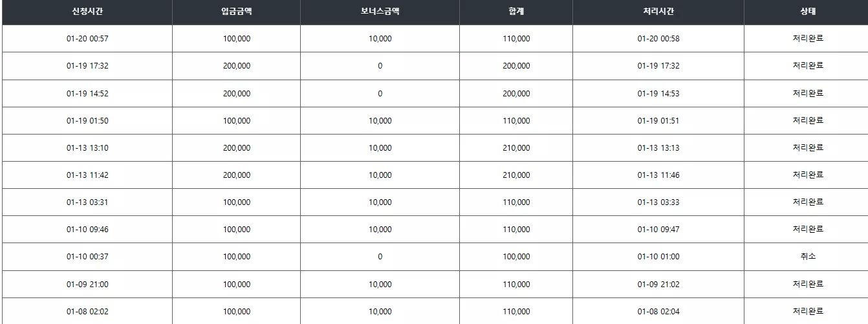Select the 취소 status cell
Viewport: 868px width, 324px height.
point(808,257)
